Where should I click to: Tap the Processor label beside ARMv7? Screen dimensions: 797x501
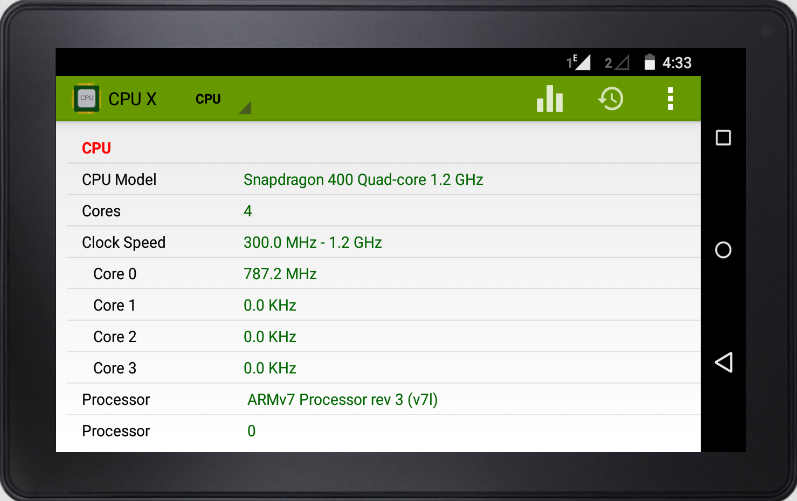point(116,399)
